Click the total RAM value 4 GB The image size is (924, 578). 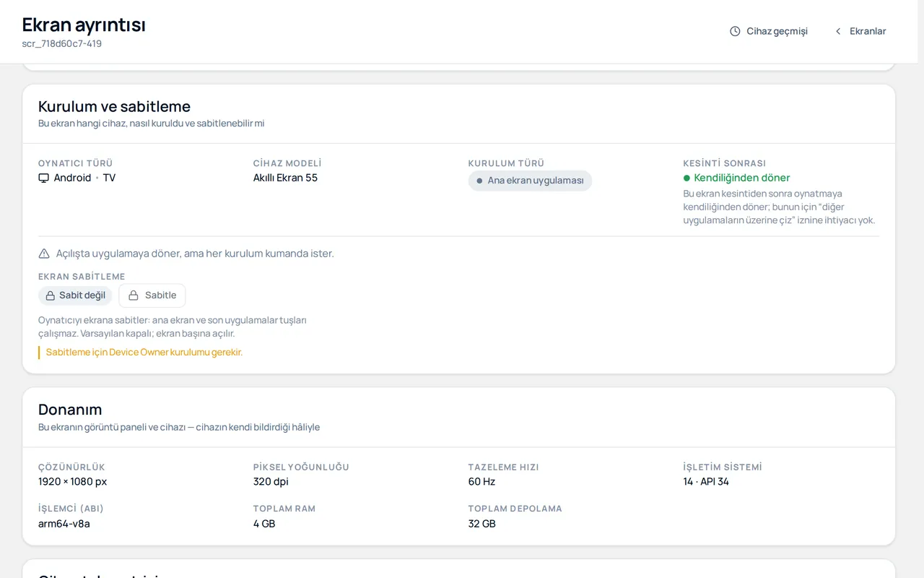pyautogui.click(x=264, y=524)
